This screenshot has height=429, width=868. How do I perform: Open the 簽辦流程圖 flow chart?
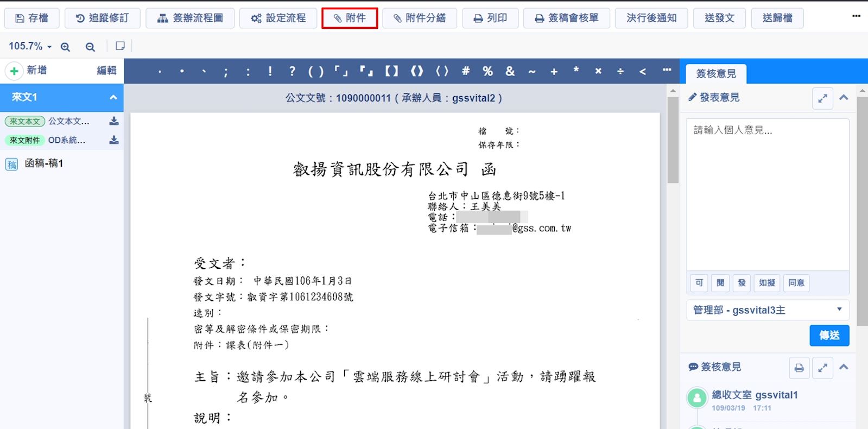click(190, 18)
